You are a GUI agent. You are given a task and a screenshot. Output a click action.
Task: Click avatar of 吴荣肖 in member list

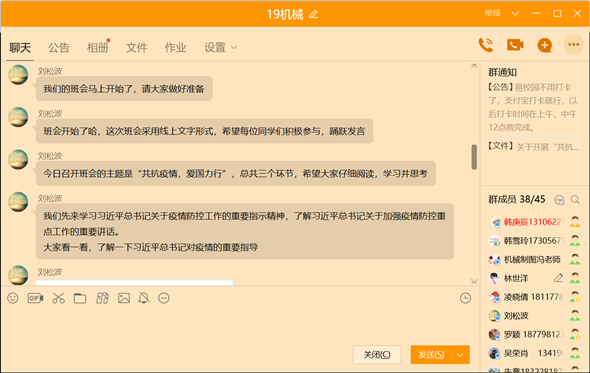(x=494, y=353)
